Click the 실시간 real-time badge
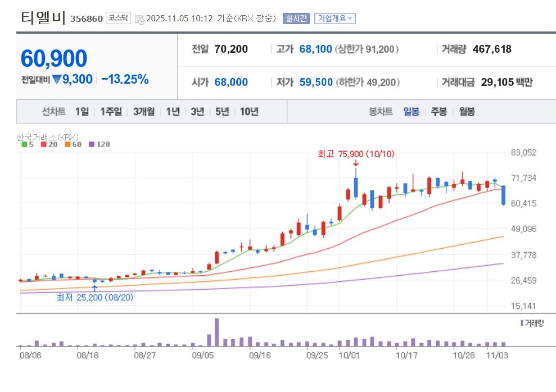 296,19
